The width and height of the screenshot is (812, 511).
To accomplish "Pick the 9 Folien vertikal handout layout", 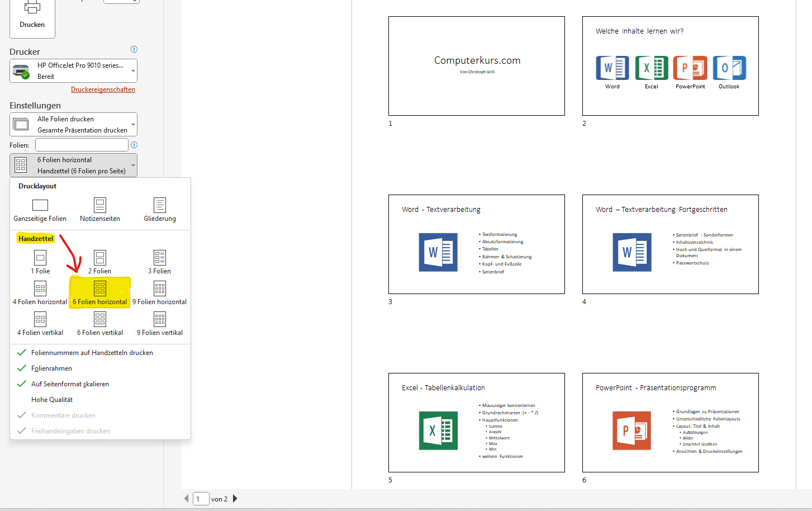I will coord(159,323).
